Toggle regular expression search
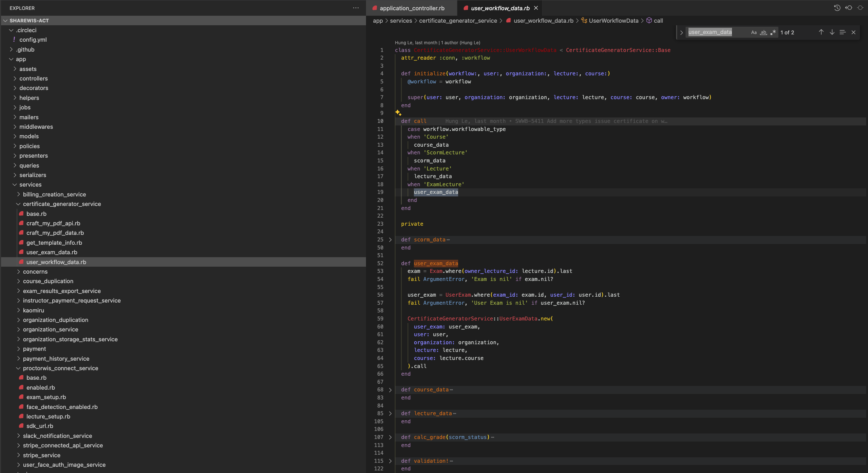868x473 pixels. pos(773,32)
